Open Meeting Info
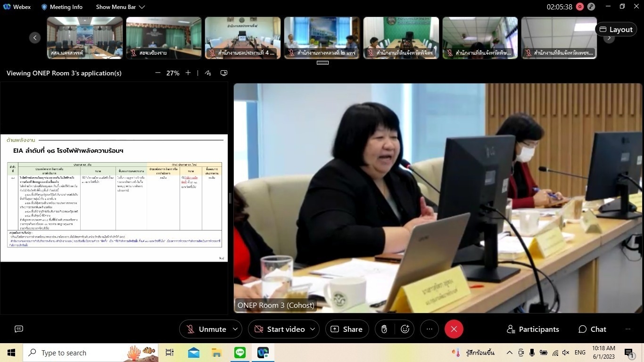Screen dimensions: 644x362 point(62,7)
